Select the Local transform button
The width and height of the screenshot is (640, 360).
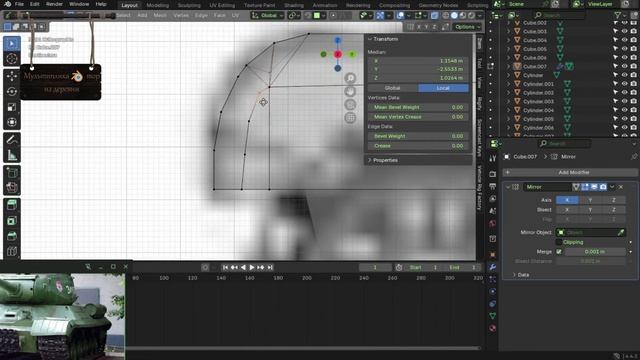click(443, 88)
